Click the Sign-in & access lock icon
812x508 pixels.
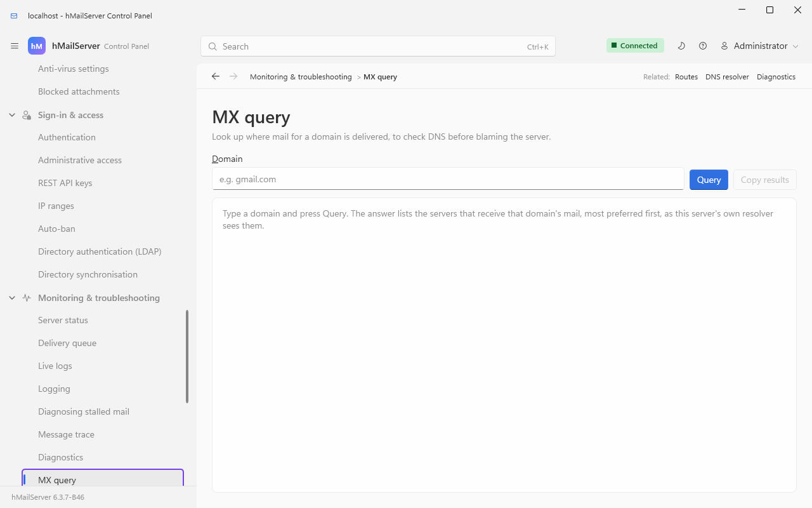click(27, 115)
